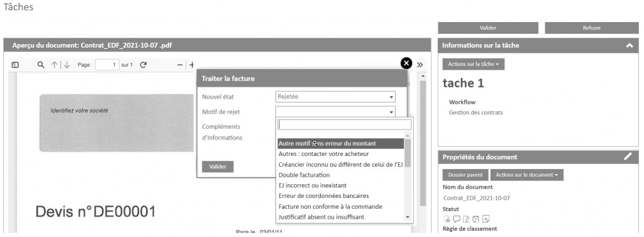The image size is (644, 237).
Task: Select Créancier inconnu ou différent option
Action: pyautogui.click(x=340, y=165)
